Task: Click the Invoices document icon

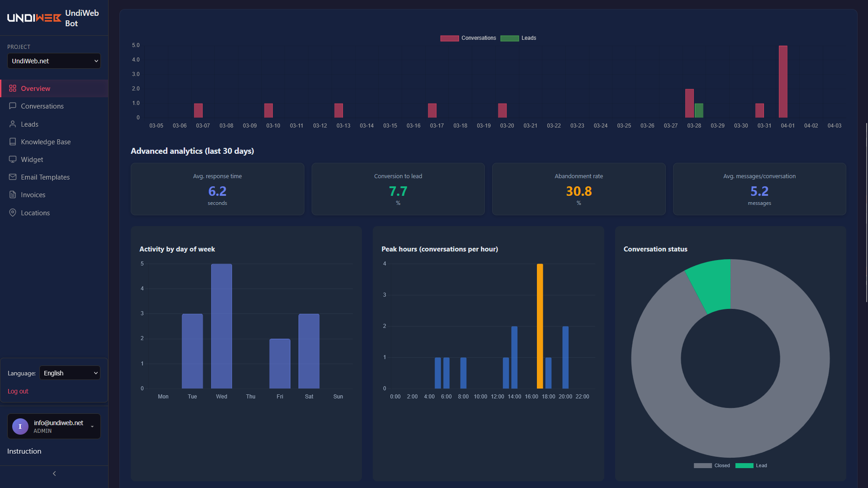Action: point(12,194)
